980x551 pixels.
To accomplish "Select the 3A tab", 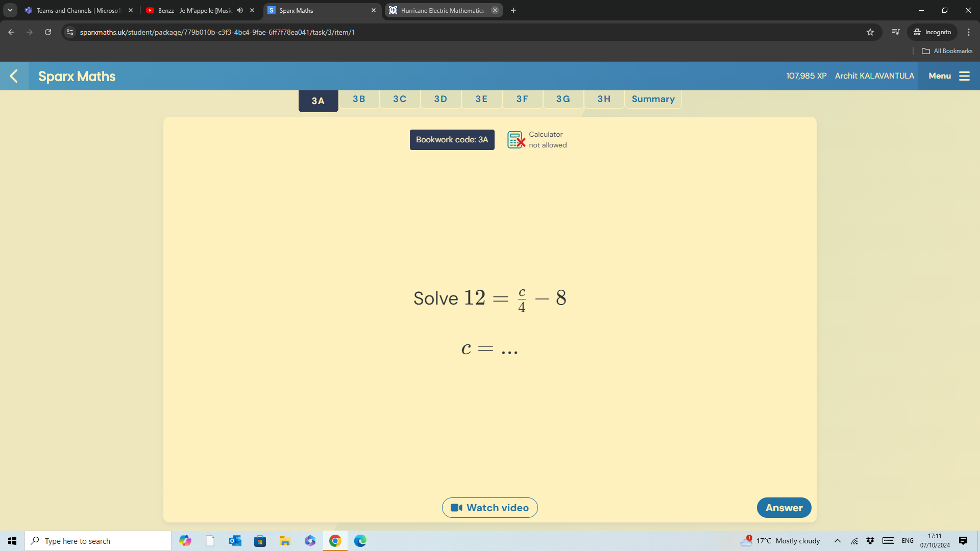I will (x=317, y=100).
